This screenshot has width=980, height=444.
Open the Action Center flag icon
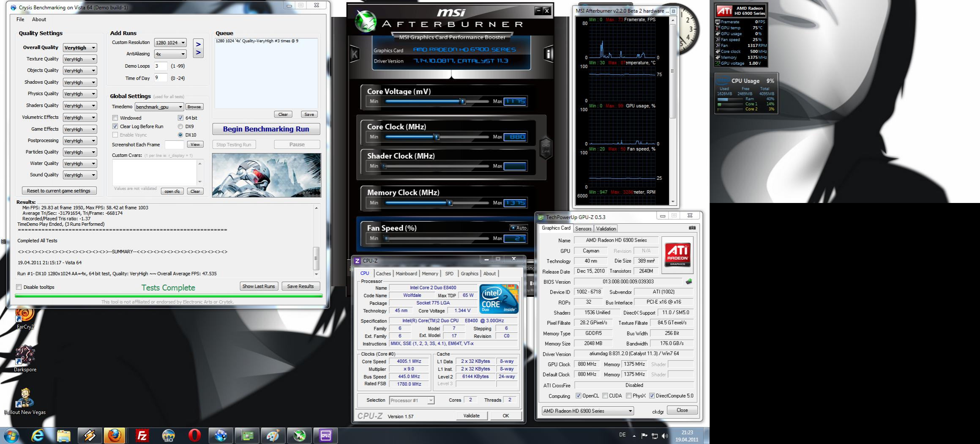(x=644, y=436)
